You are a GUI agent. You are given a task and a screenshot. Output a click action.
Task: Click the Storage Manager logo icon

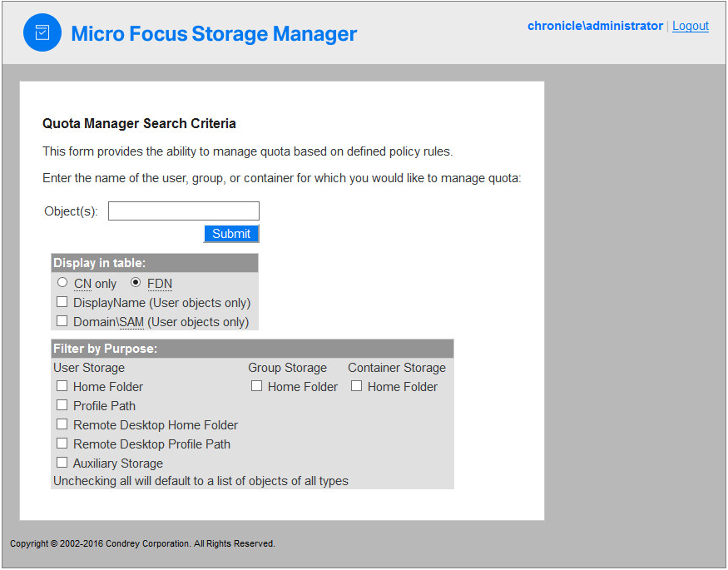[x=42, y=32]
